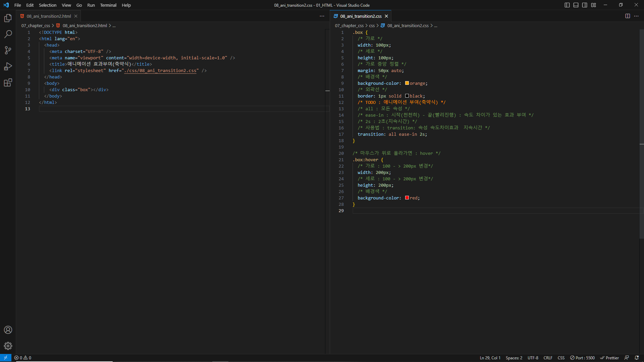Open the Explorer view in activity bar
This screenshot has height=362, width=644.
pyautogui.click(x=8, y=18)
